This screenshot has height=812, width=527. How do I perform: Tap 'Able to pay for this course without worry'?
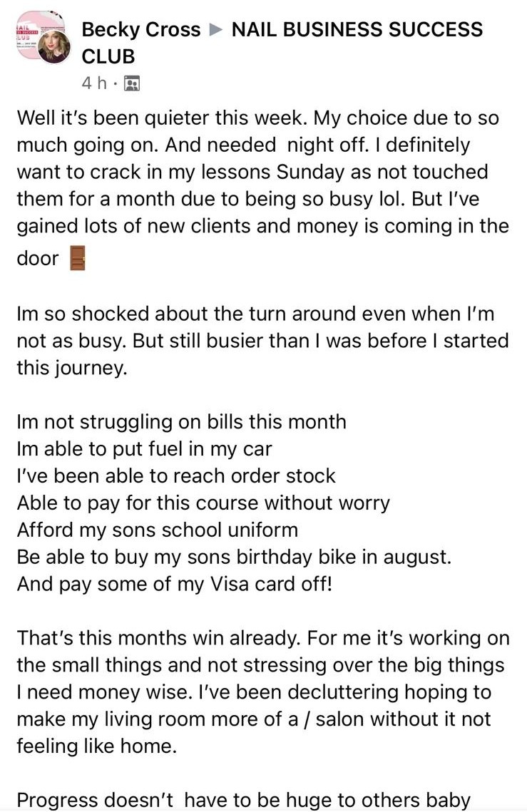[203, 503]
